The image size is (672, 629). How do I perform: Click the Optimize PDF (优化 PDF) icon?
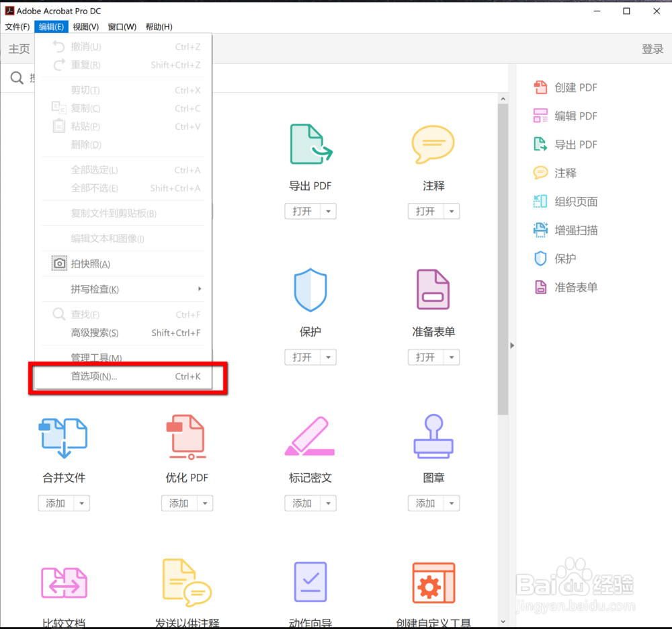[187, 437]
